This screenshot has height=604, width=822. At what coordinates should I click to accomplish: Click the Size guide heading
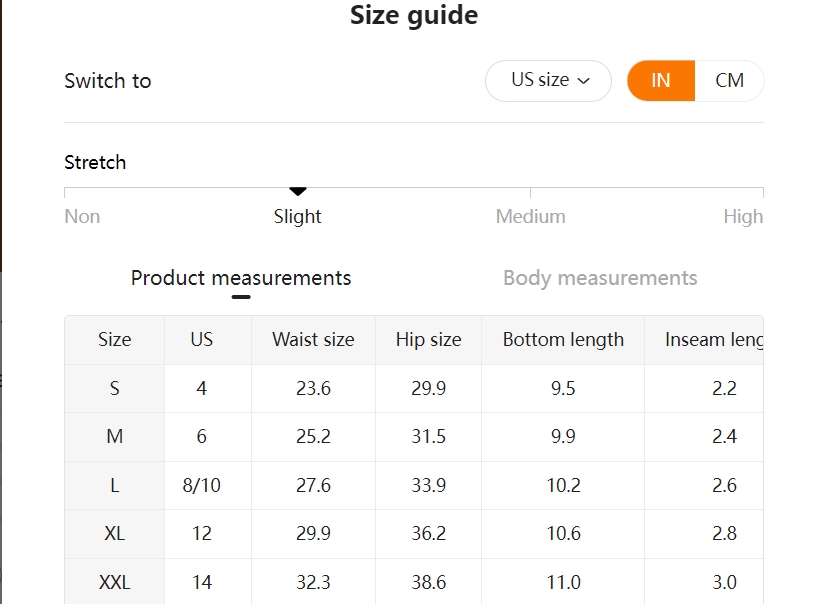pyautogui.click(x=414, y=15)
